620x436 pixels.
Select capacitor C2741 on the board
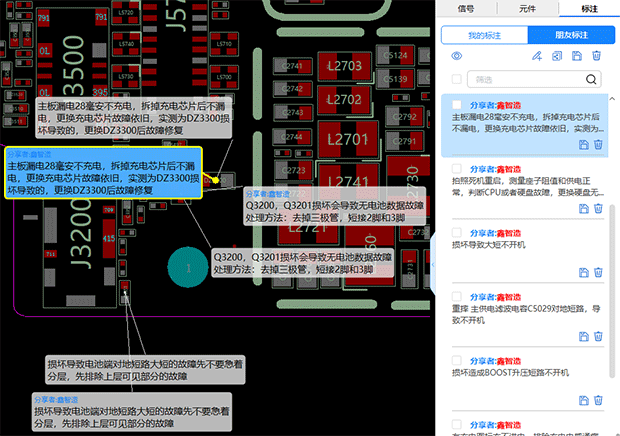coord(293,66)
